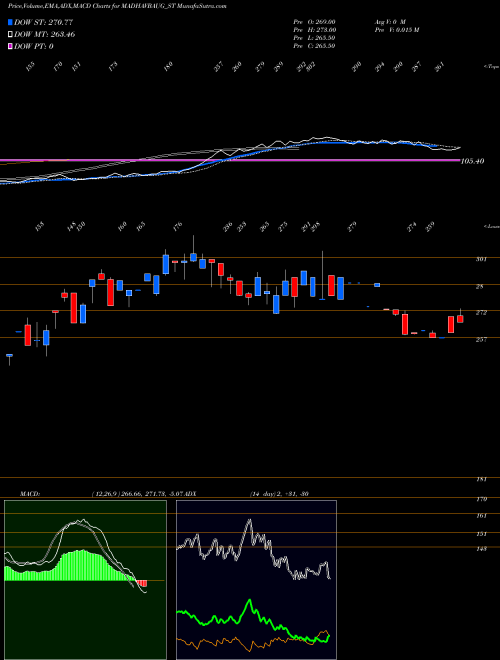This screenshot has width=500, height=660.
Task: Click the Pre L: 265.50 value
Action: tap(314, 38)
